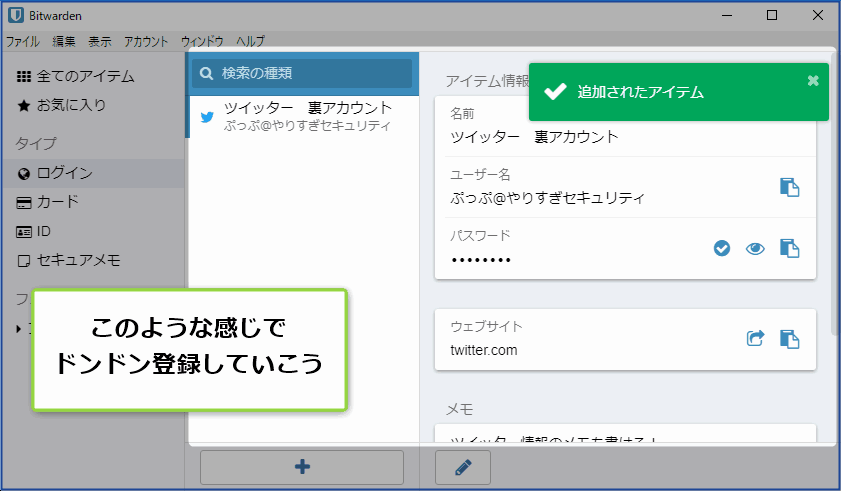The width and height of the screenshot is (841, 491).
Task: Launch twitter.com website with share icon
Action: (x=755, y=339)
